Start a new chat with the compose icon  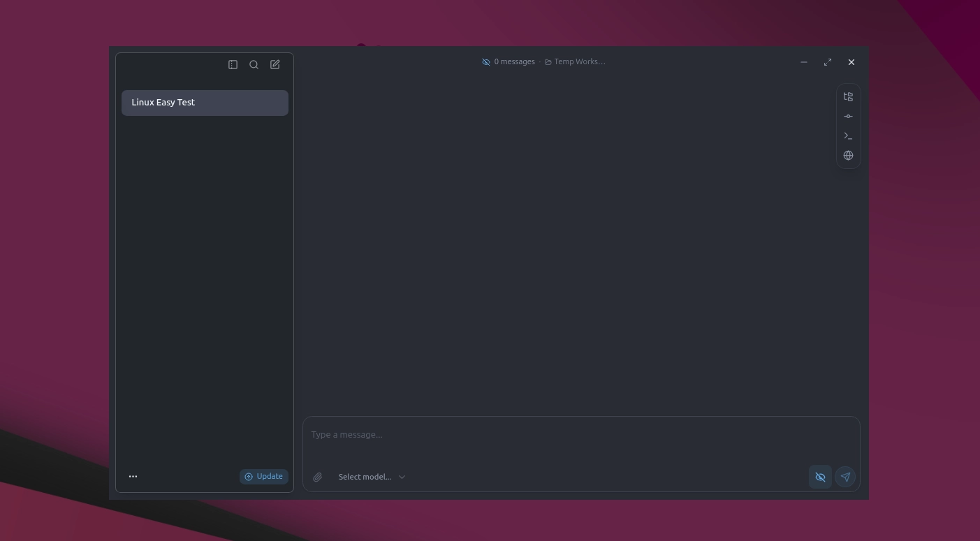click(x=275, y=64)
